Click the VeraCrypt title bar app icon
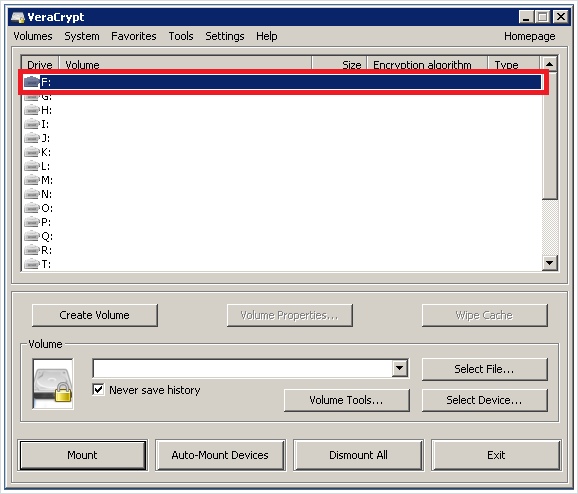The height and width of the screenshot is (494, 578). click(x=18, y=17)
